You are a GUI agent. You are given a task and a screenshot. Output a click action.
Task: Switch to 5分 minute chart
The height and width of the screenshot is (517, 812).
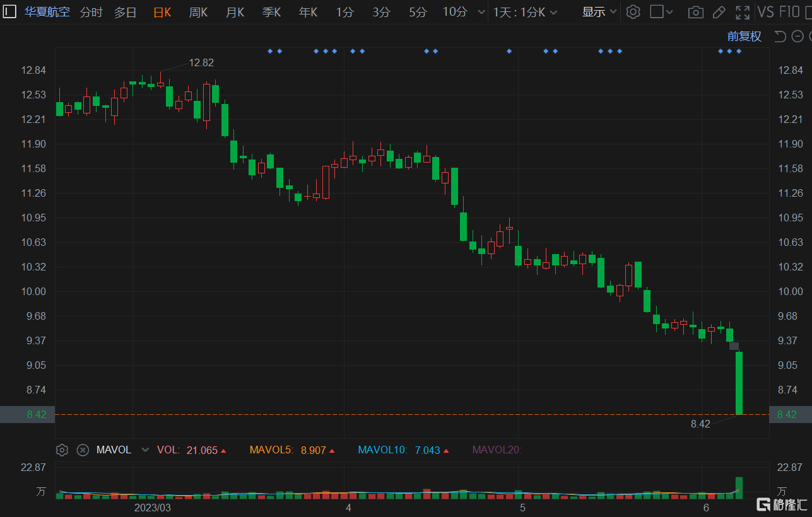point(418,12)
